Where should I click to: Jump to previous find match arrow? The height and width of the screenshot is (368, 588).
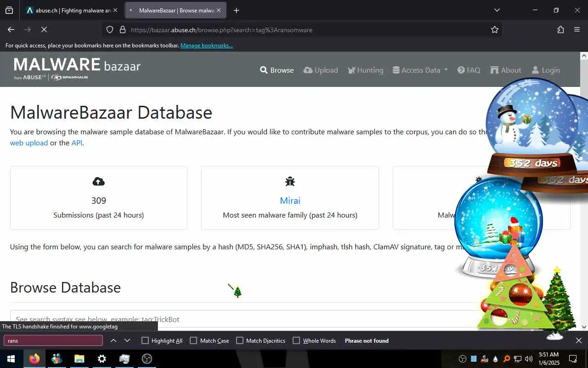tap(113, 340)
